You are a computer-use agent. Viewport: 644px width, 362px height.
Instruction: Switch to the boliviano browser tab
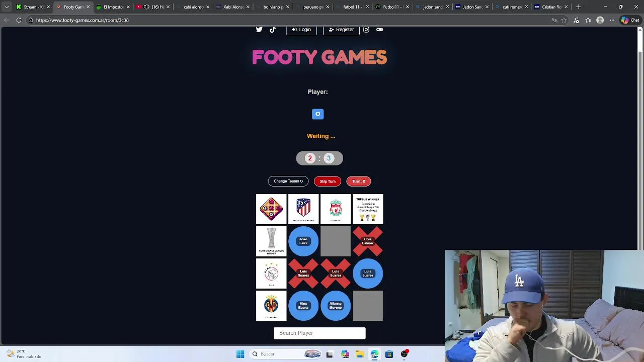[272, 7]
